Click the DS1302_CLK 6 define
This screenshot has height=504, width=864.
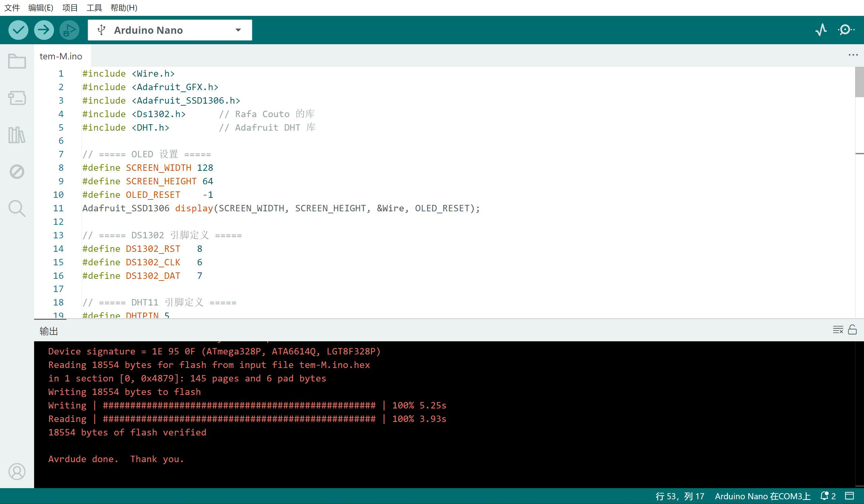coord(142,262)
